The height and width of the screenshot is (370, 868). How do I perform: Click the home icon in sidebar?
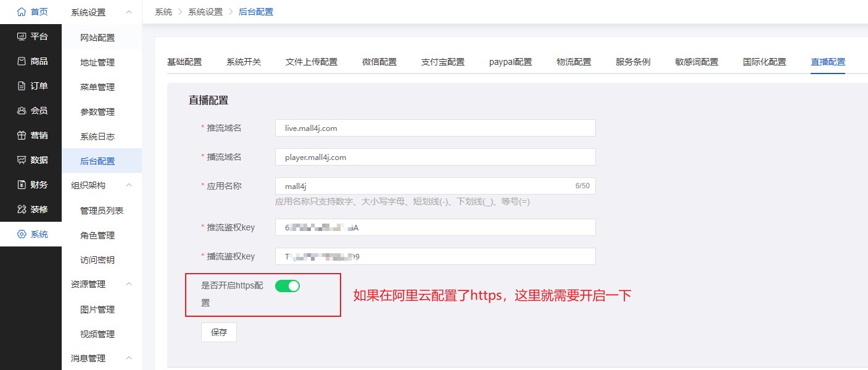[x=22, y=12]
